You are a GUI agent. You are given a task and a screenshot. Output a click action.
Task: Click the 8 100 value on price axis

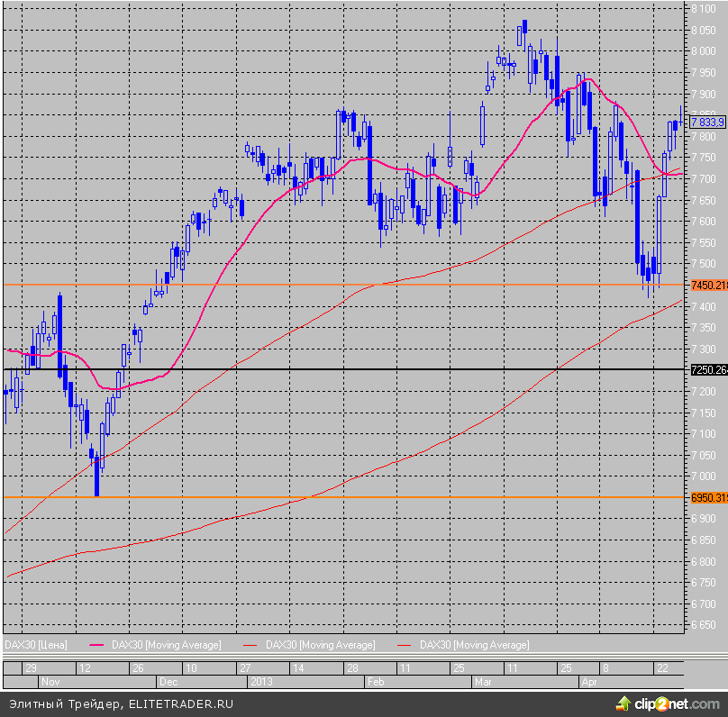(x=704, y=9)
